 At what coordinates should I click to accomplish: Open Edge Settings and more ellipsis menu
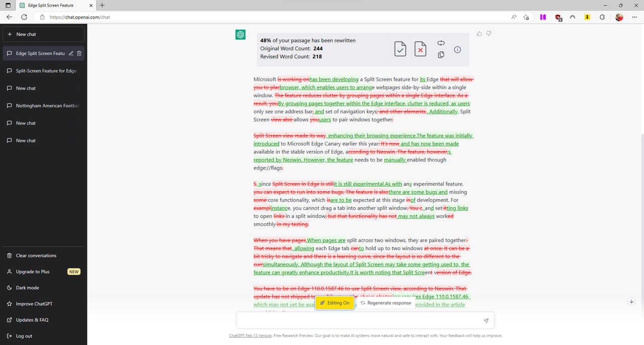point(634,17)
